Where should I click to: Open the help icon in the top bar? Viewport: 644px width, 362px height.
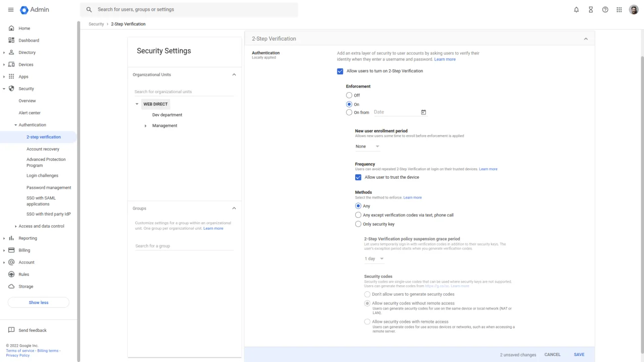tap(605, 9)
